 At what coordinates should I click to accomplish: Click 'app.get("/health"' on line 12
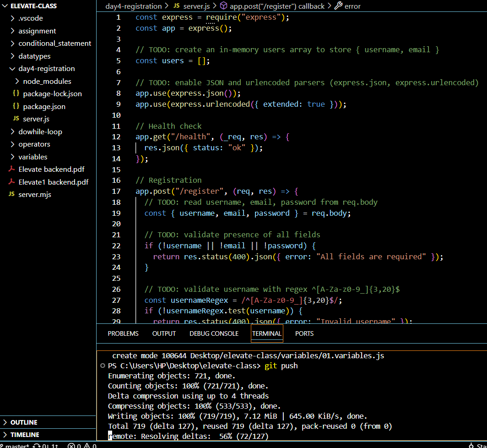coord(173,137)
